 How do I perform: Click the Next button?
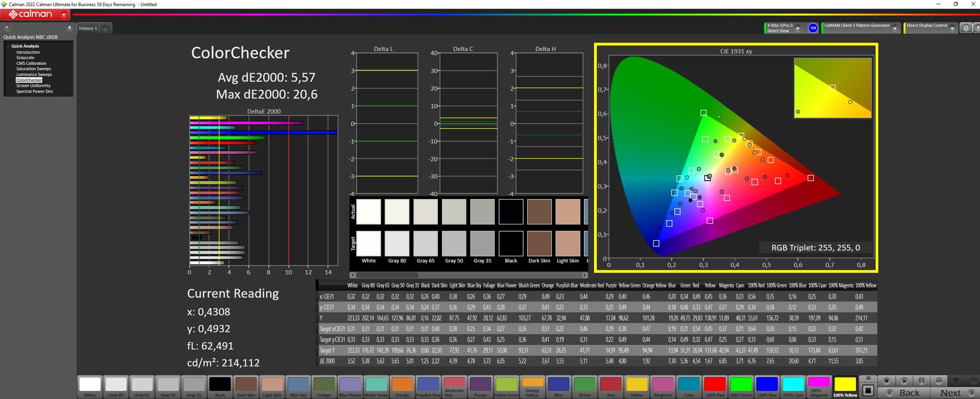[950, 392]
